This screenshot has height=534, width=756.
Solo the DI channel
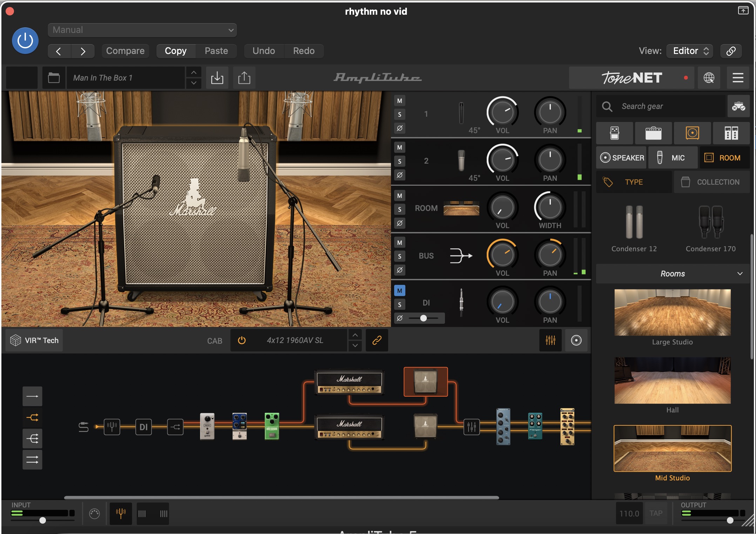400,304
